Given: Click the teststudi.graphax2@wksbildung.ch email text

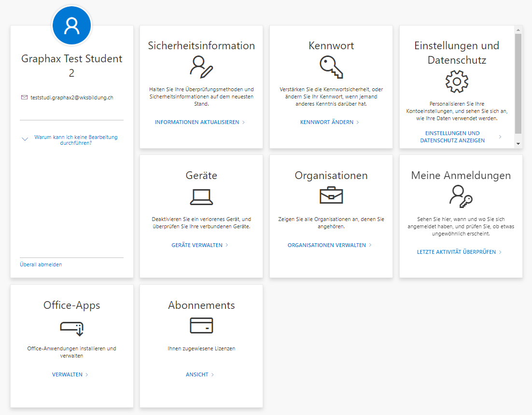Looking at the screenshot, I should click(x=72, y=97).
